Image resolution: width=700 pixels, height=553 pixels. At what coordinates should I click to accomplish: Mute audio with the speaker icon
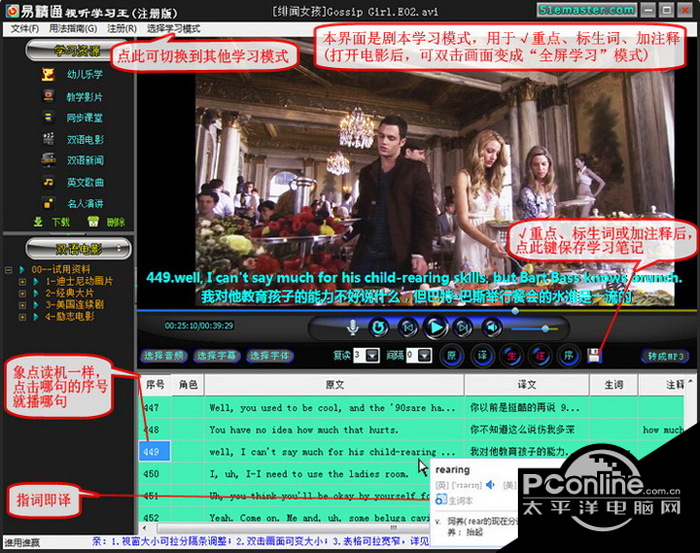tap(492, 328)
